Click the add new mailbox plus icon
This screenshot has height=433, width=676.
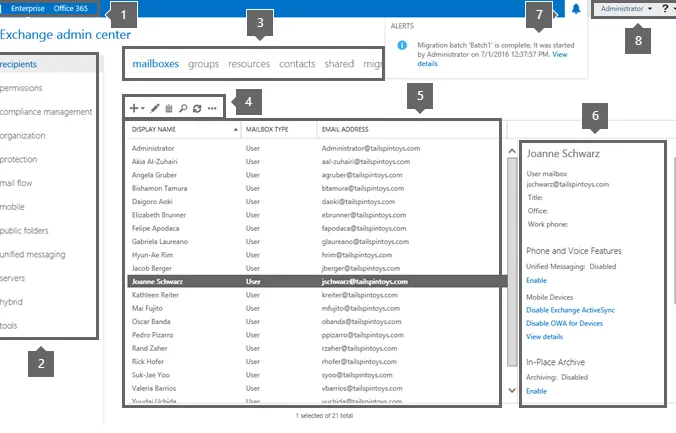point(134,108)
